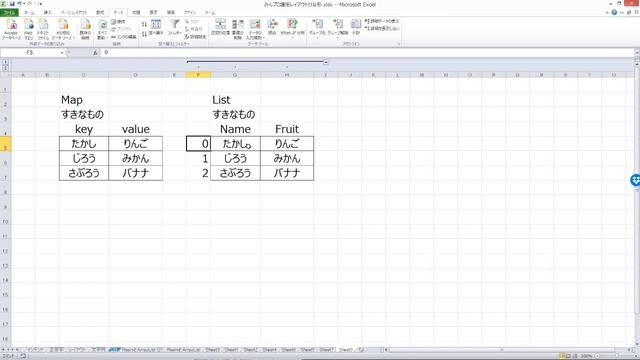Select the 'value' header cell
Viewport: 640px width, 360px height.
136,129
